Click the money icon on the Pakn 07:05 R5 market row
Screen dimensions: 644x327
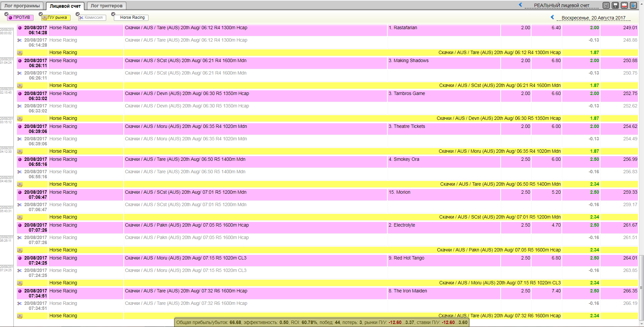[x=20, y=250]
